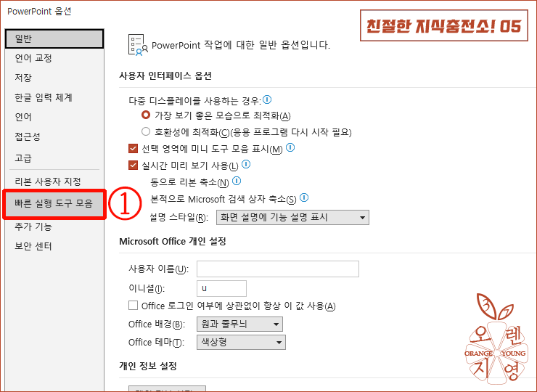Info icon next to 다중 디스플레이를 사용하는 경우
This screenshot has width=537, height=392.
(267, 99)
